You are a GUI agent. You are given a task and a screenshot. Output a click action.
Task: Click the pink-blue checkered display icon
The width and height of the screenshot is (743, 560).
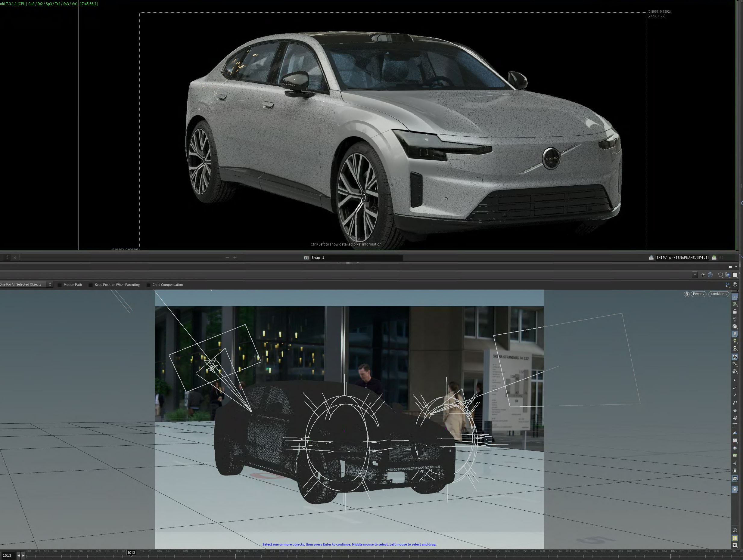tap(735, 441)
